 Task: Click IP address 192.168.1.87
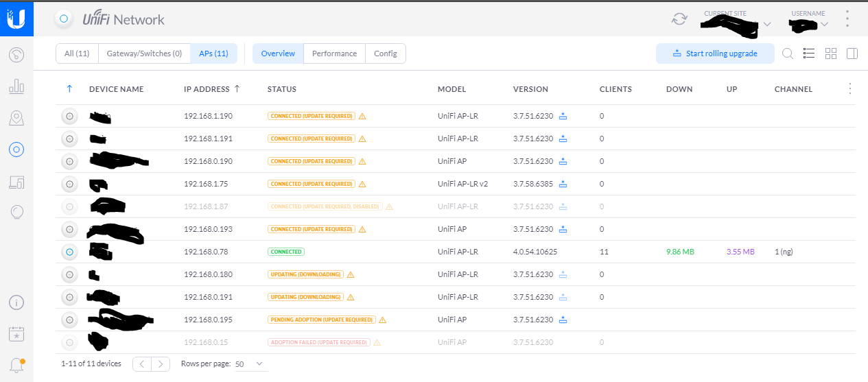coord(205,206)
